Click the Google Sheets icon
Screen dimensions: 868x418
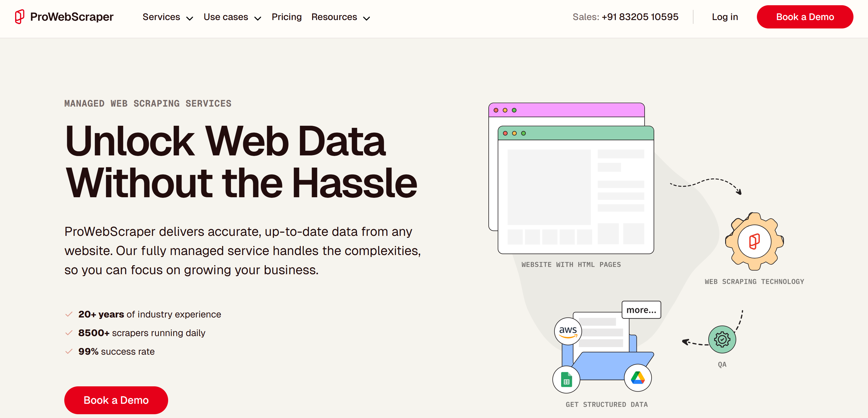566,380
